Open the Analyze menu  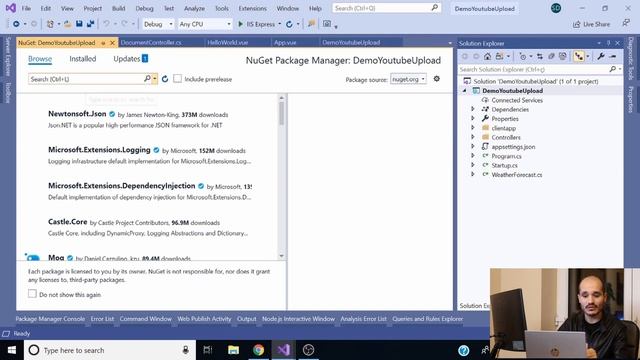pos(194,8)
